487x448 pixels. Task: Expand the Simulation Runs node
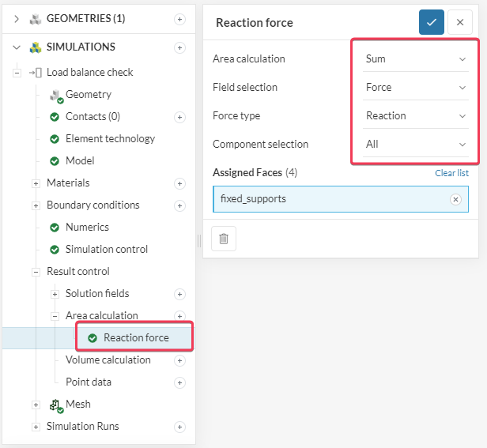(x=36, y=427)
